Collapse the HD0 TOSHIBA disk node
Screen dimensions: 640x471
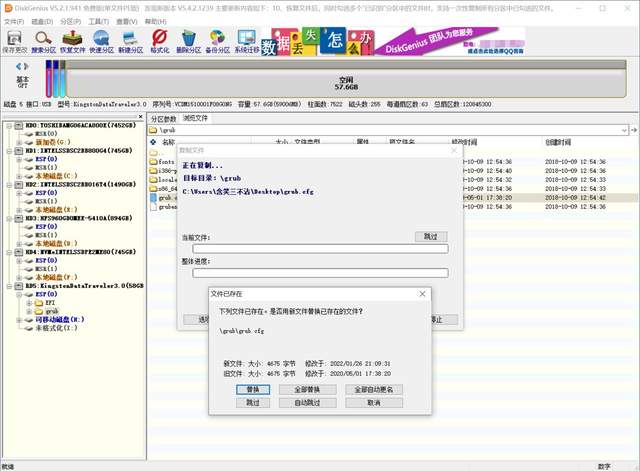(x=9, y=126)
